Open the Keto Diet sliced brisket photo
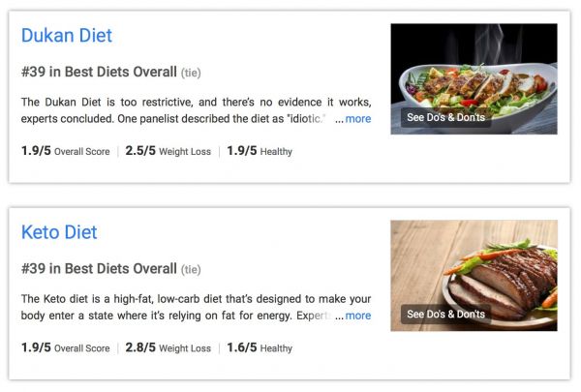Viewport: 581px width, 392px height. 474,276
